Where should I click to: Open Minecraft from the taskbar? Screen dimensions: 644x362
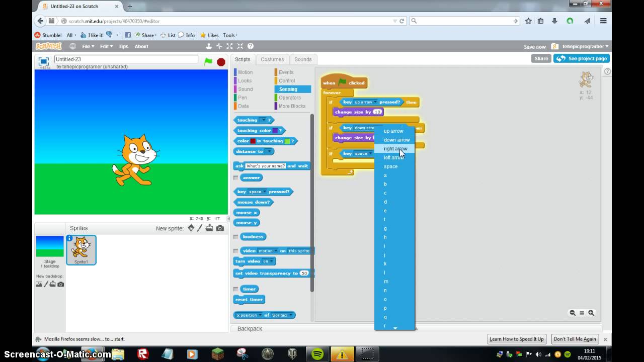[217, 354]
